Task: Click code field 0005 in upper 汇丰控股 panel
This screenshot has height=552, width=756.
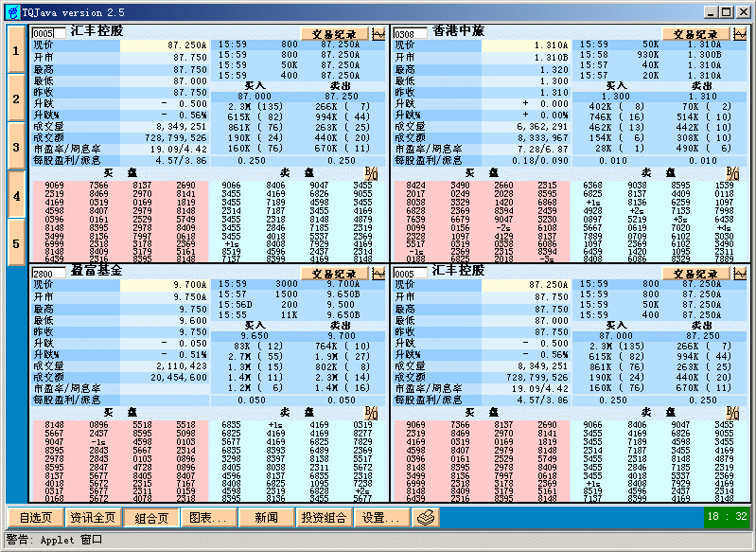Action: pos(48,34)
